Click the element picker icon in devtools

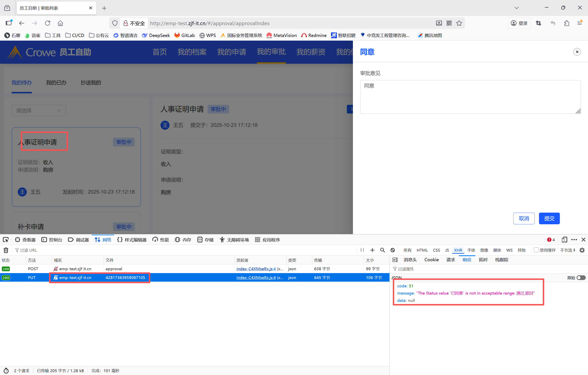(x=6, y=240)
